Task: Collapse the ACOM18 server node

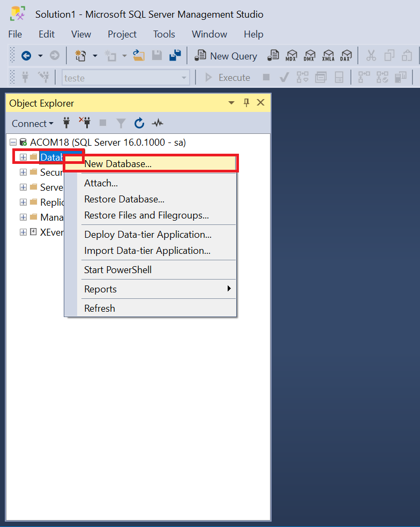Action: pos(13,142)
